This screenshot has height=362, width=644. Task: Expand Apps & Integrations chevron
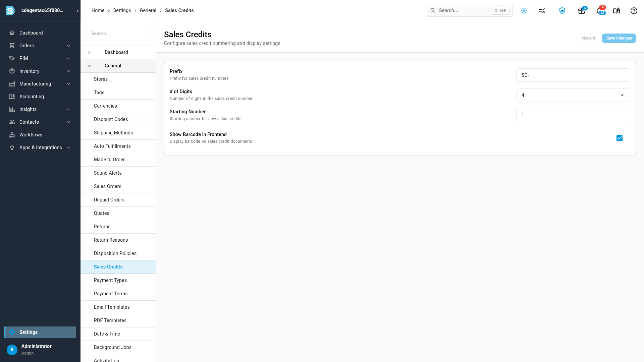pyautogui.click(x=68, y=147)
